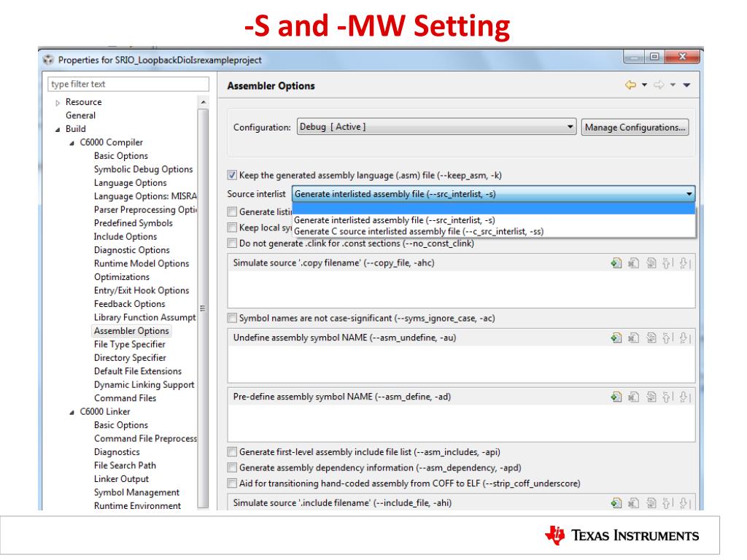747x560 pixels.
Task: Collapse the Build tree node
Action: click(x=58, y=130)
